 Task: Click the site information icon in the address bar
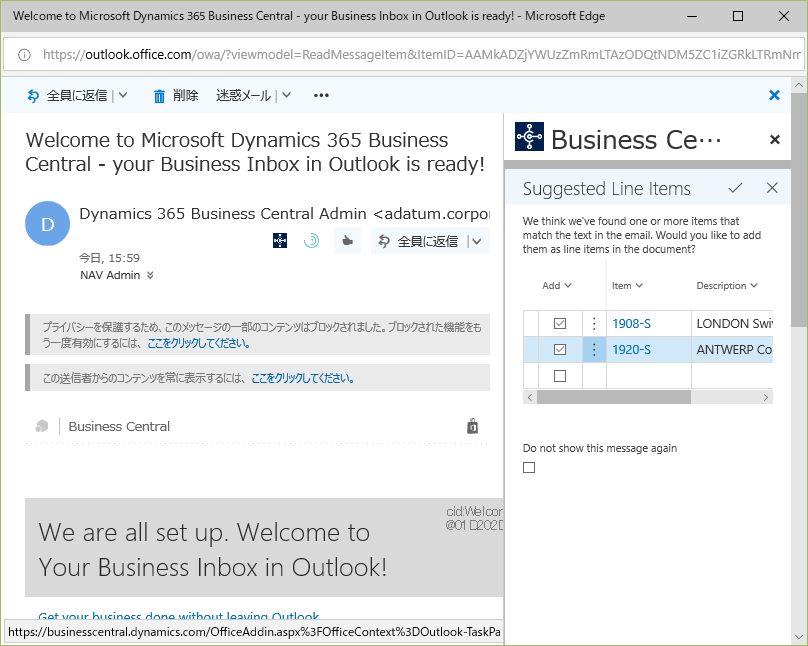pos(24,55)
